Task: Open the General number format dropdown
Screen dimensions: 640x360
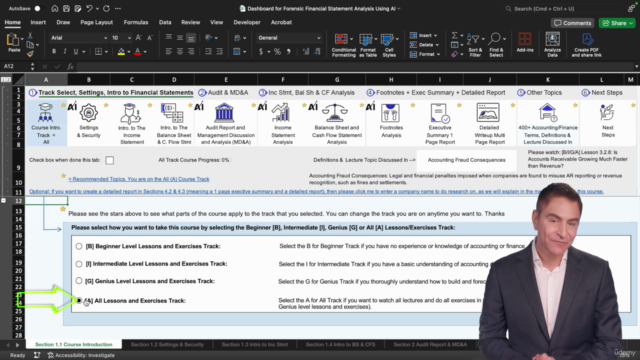Action: point(319,38)
